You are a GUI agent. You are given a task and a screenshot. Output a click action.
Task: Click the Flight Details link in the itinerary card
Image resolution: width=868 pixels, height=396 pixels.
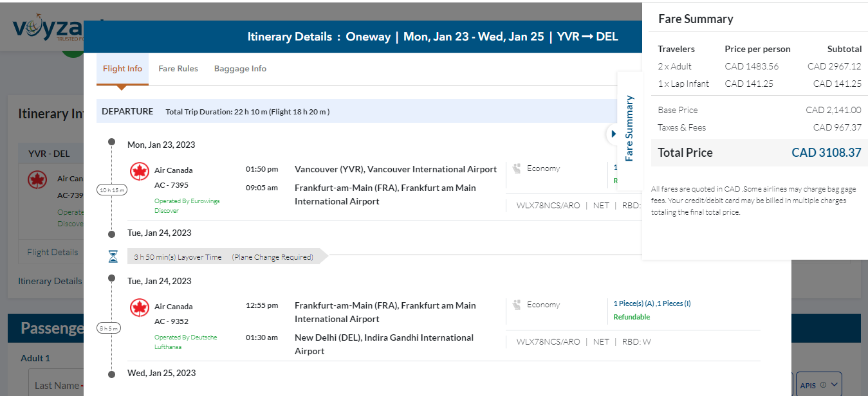(53, 252)
